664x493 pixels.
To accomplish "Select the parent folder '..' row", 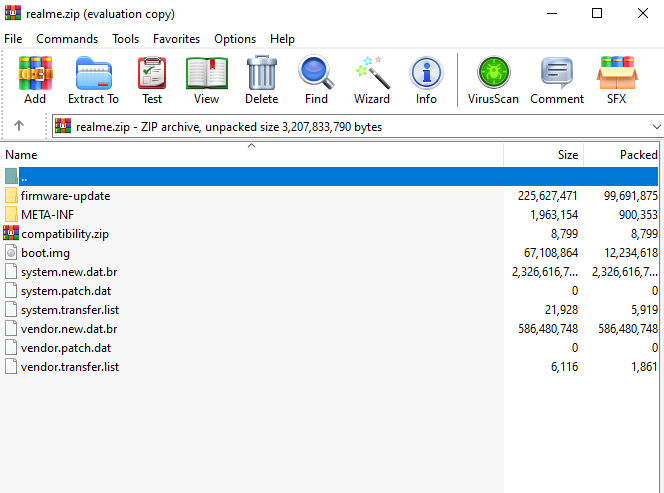I will point(332,177).
